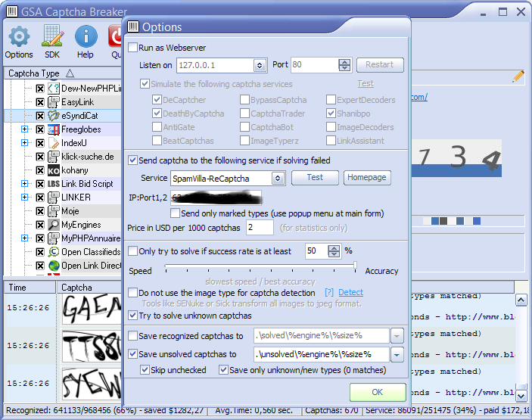The height and width of the screenshot is (420, 532).
Task: Click the pencil edit icon at right
Action: tap(518, 76)
